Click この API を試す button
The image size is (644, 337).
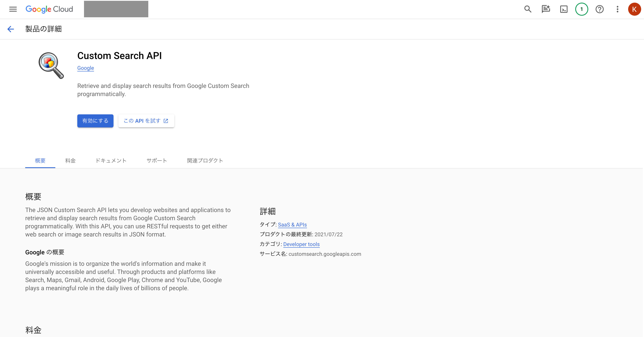(x=146, y=121)
